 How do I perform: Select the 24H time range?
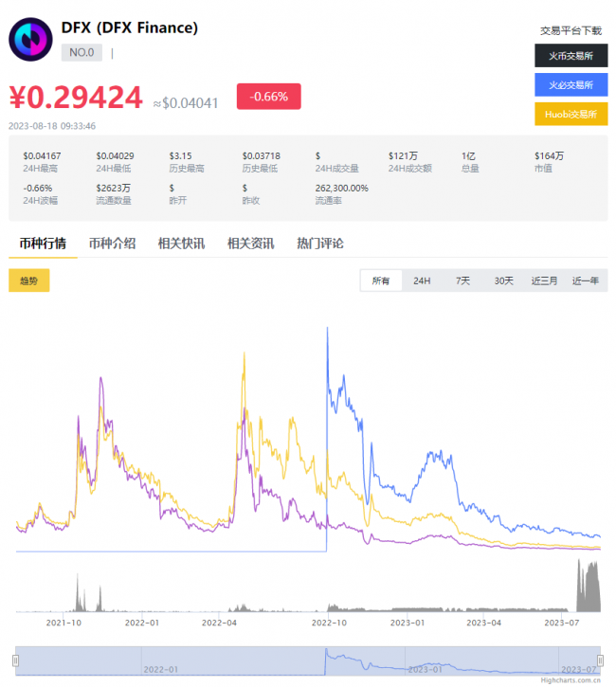pos(422,280)
